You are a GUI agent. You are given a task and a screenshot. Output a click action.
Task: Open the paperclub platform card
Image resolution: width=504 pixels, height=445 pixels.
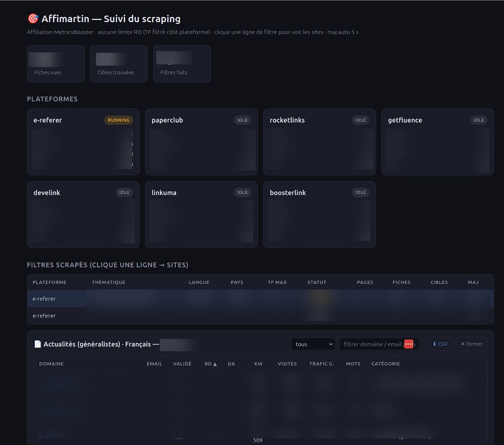coord(202,142)
